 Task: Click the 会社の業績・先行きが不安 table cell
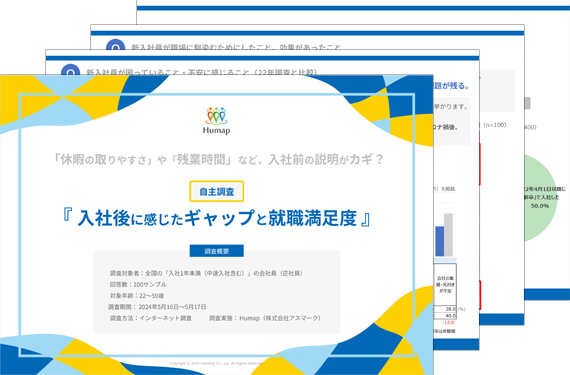(445, 285)
